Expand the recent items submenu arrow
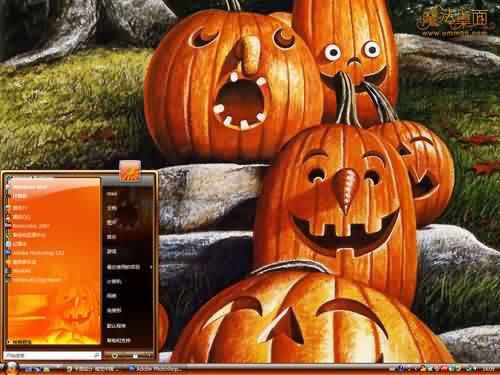The width and height of the screenshot is (500, 375). 151,267
